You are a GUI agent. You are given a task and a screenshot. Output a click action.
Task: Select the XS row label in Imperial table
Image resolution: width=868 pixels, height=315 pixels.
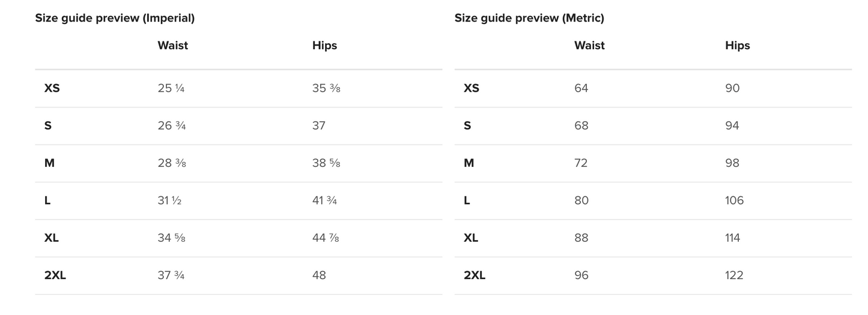point(52,88)
